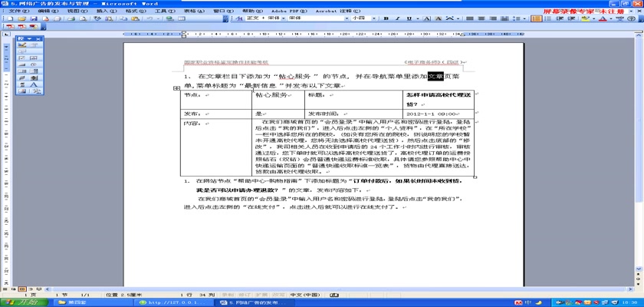Switch to print layout view button
This screenshot has height=307, width=644.
click(x=22, y=289)
